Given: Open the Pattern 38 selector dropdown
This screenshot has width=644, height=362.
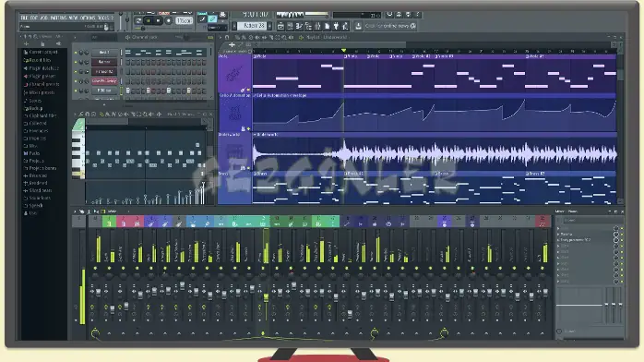Looking at the screenshot, I should tap(251, 26).
